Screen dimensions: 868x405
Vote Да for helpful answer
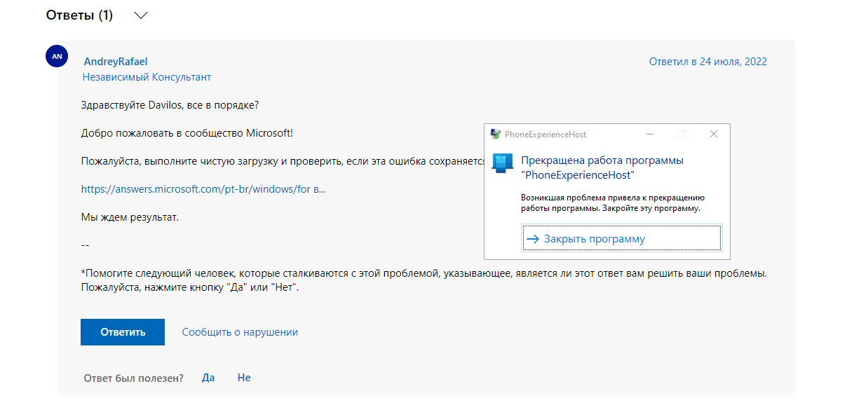(208, 378)
